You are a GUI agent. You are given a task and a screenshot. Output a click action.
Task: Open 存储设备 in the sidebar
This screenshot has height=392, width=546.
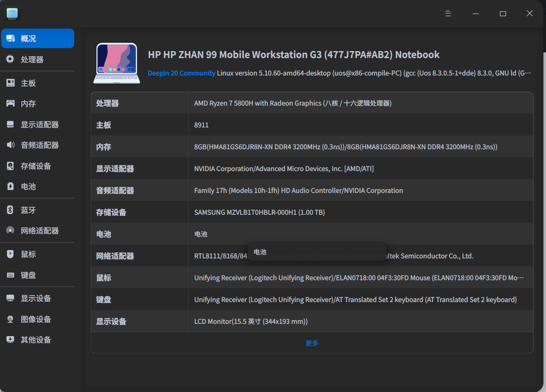38,166
